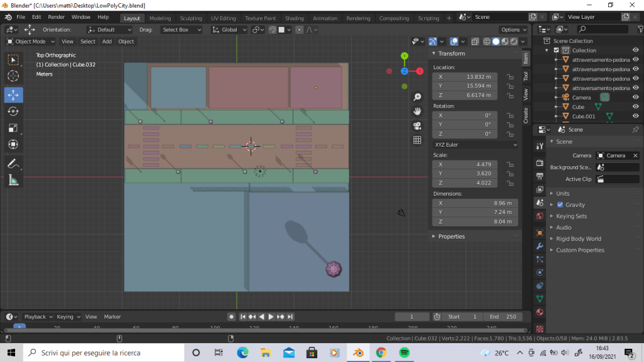Expand the Units panel
Image resolution: width=644 pixels, height=362 pixels.
pos(563,193)
